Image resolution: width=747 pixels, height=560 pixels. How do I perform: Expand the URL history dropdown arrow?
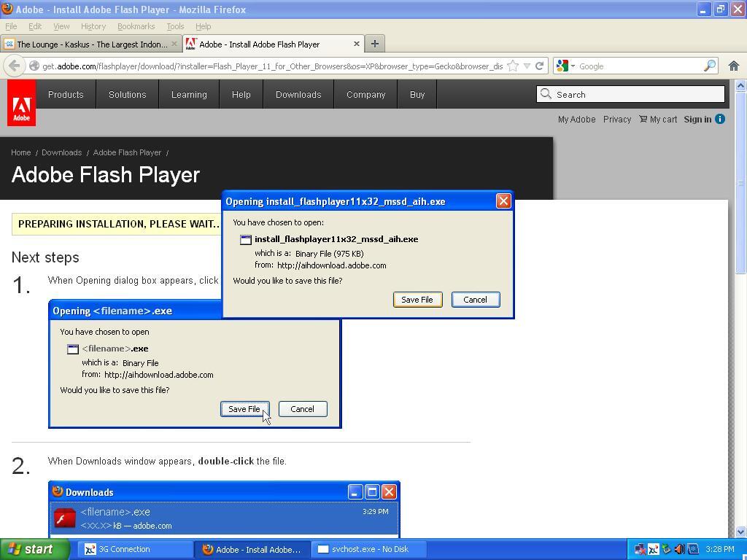pos(527,66)
